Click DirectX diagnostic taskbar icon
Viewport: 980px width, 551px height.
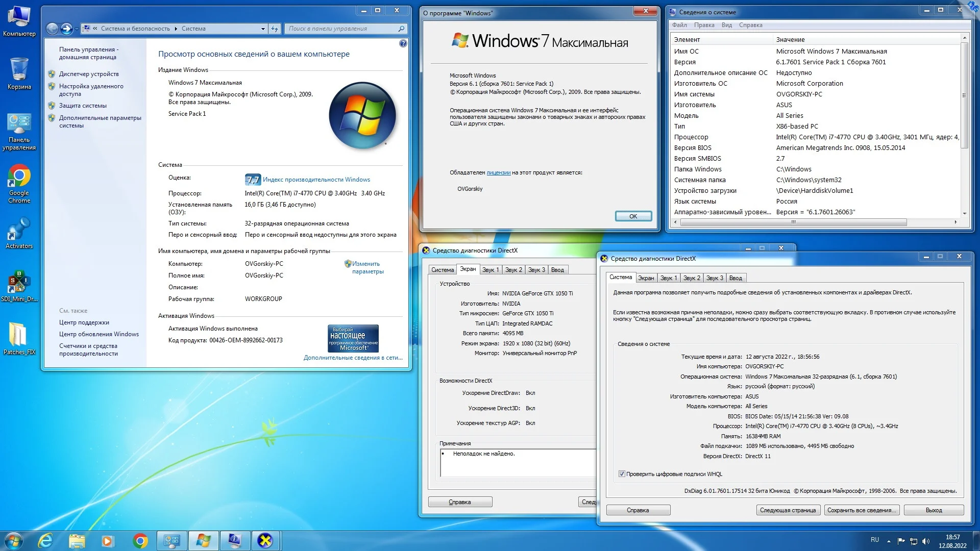tap(265, 540)
